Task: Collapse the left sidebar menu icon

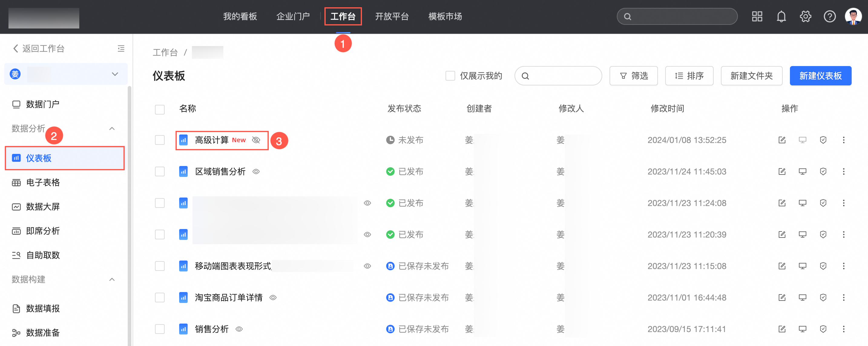Action: (x=121, y=48)
